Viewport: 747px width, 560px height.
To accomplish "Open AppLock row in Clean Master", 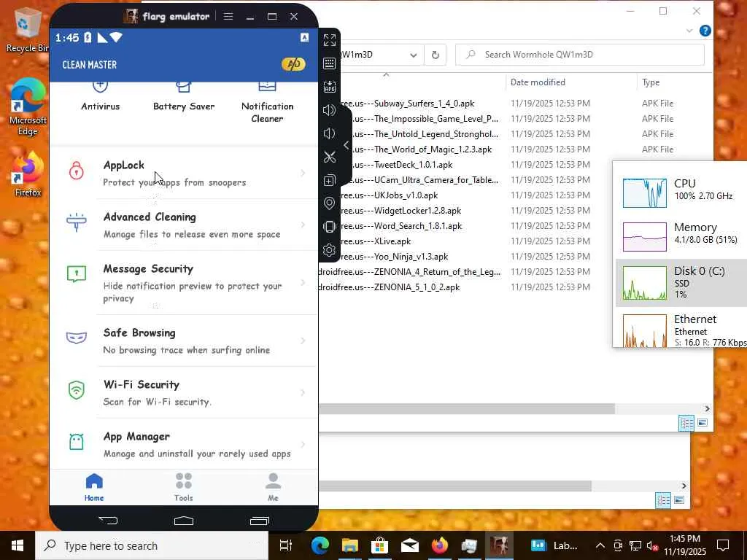I will (184, 174).
